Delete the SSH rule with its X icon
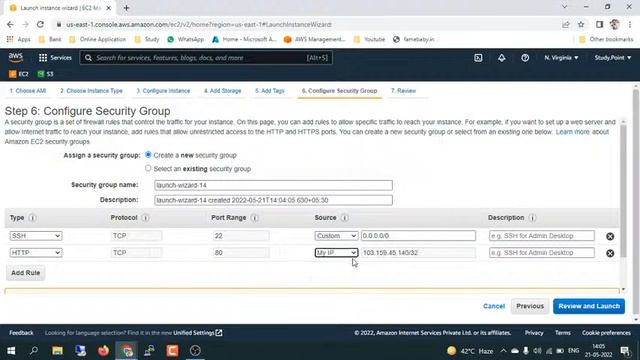 pyautogui.click(x=610, y=236)
